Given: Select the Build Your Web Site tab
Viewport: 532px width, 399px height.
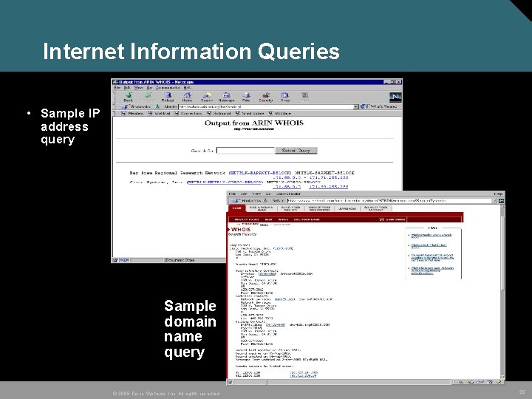Looking at the screenshot, I should 290,208.
